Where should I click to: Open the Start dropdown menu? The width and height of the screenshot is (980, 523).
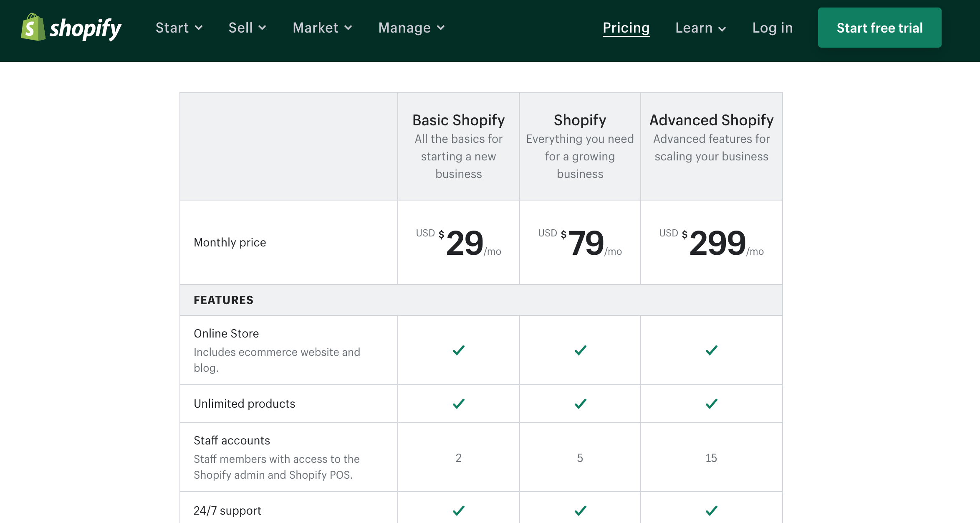tap(179, 28)
